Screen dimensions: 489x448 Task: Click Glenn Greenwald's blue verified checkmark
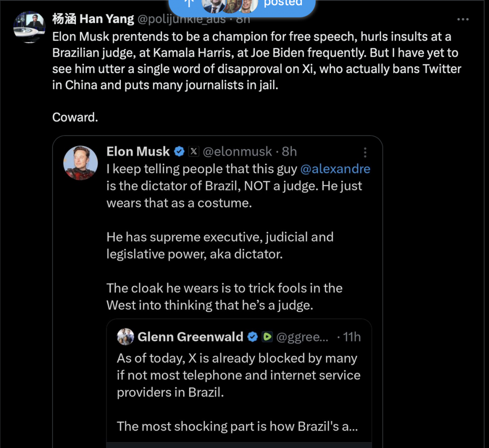(x=252, y=337)
